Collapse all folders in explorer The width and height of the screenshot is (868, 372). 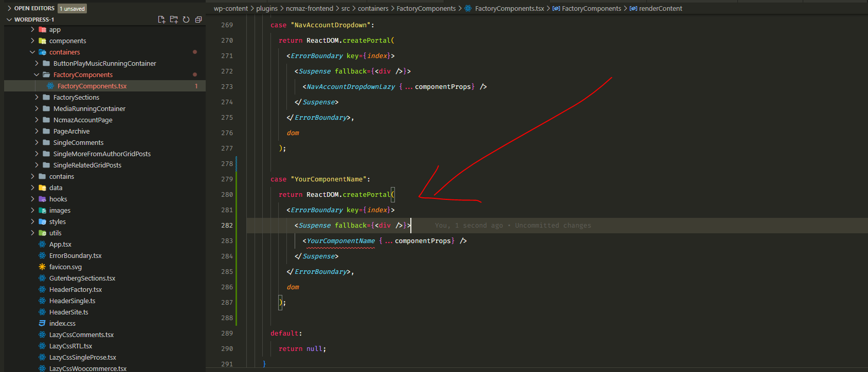tap(198, 20)
